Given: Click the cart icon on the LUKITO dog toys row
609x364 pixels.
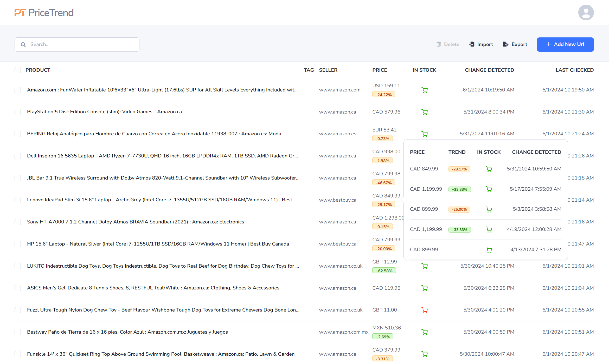Looking at the screenshot, I should click(425, 266).
